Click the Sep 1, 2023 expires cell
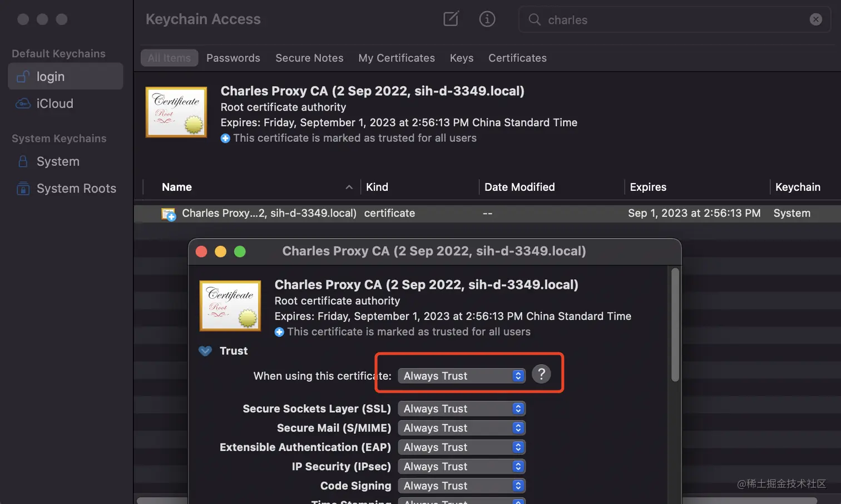The height and width of the screenshot is (504, 841). 694,214
